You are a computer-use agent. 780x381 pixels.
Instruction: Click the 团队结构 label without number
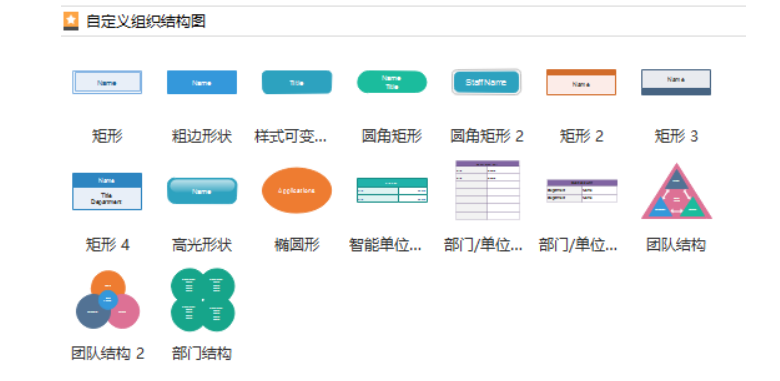point(677,245)
